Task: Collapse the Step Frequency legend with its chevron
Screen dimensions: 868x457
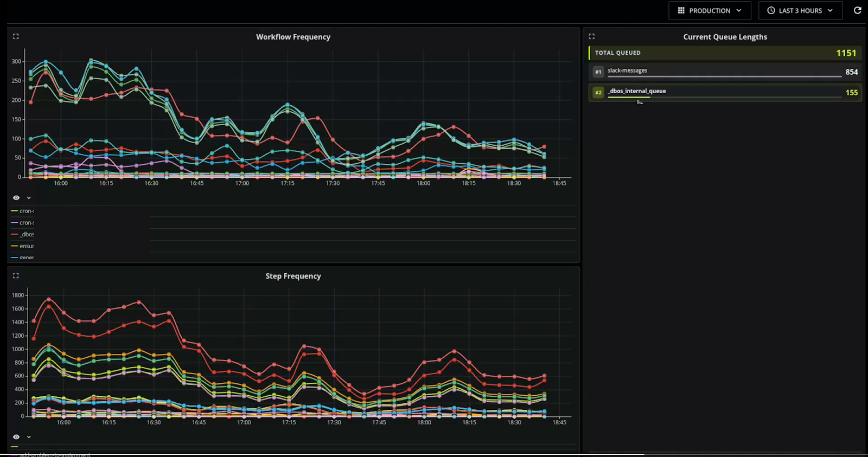Action: tap(29, 437)
